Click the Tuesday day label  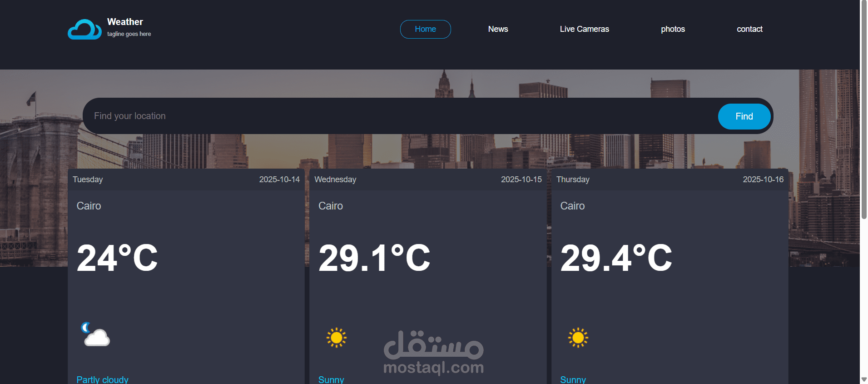click(88, 180)
